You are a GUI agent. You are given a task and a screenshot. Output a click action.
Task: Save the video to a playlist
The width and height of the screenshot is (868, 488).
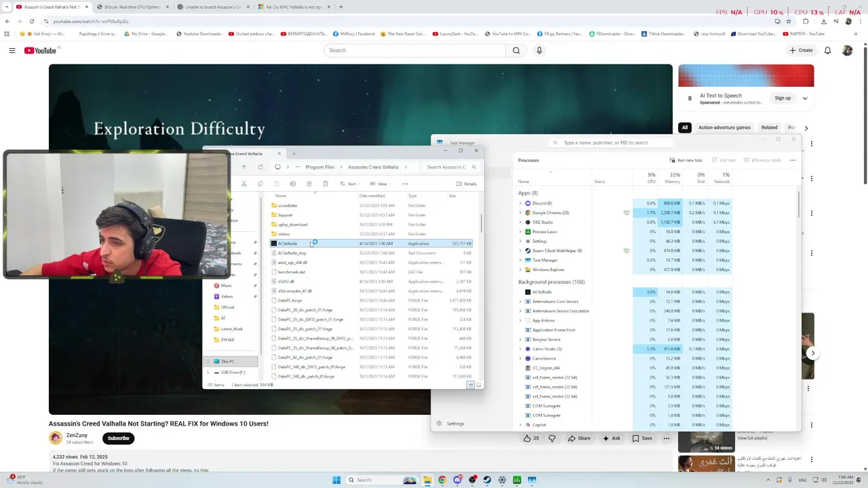click(x=642, y=439)
